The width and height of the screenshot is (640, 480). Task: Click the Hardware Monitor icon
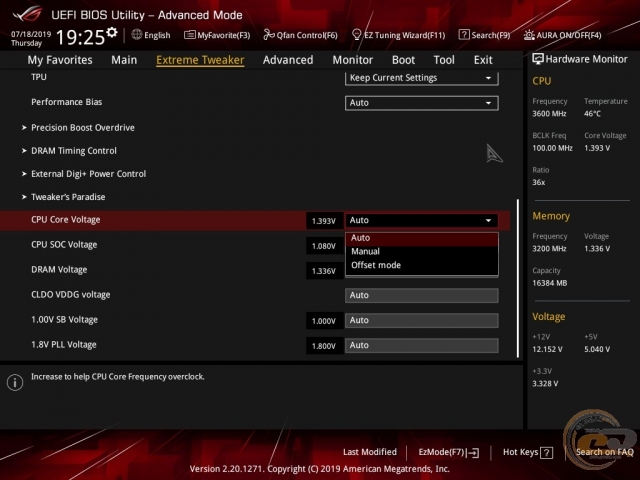click(538, 59)
